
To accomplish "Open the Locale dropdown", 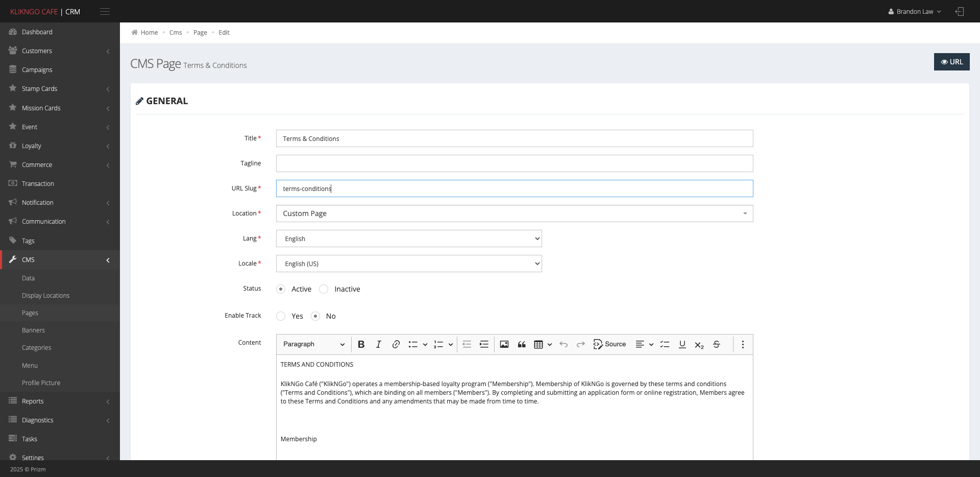I will pyautogui.click(x=409, y=264).
